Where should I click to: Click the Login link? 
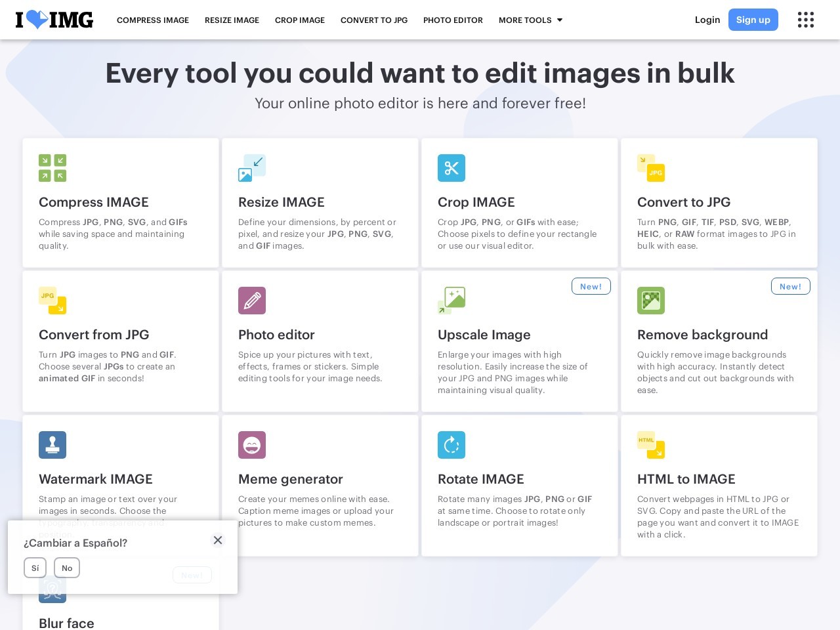(x=707, y=20)
